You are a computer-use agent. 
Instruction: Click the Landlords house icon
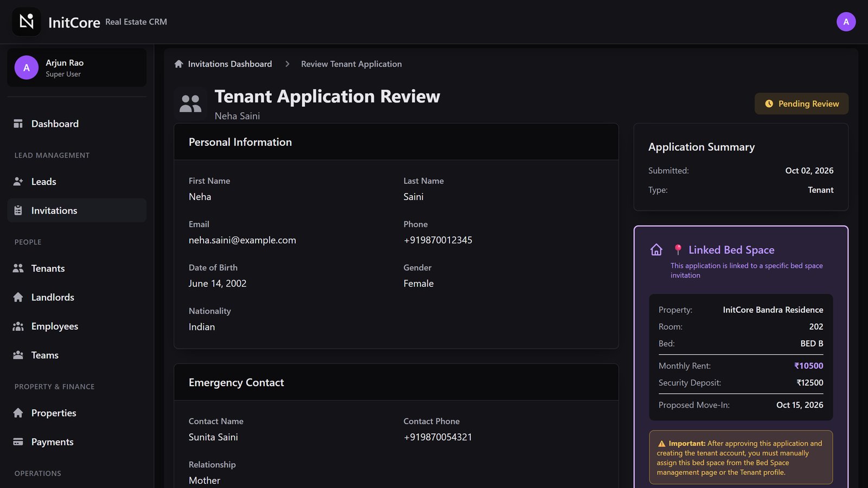point(18,297)
